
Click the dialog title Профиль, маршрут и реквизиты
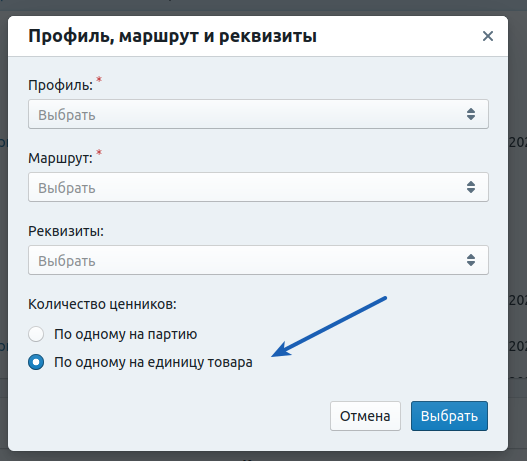click(x=172, y=36)
